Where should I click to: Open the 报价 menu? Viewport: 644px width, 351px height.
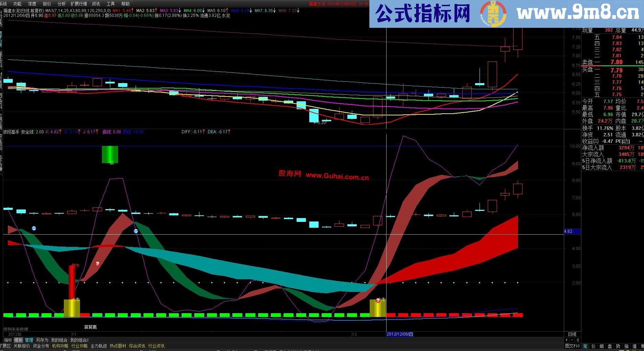(46, 4)
